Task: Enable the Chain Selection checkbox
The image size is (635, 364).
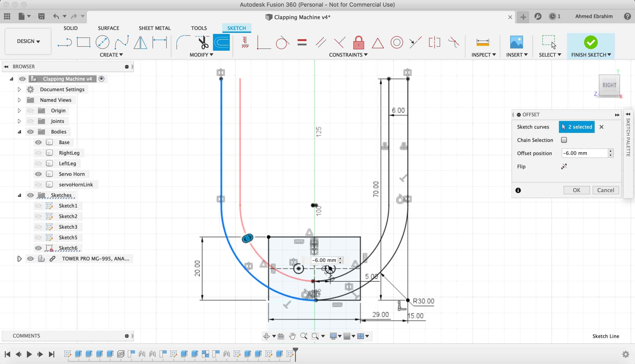Action: 564,140
